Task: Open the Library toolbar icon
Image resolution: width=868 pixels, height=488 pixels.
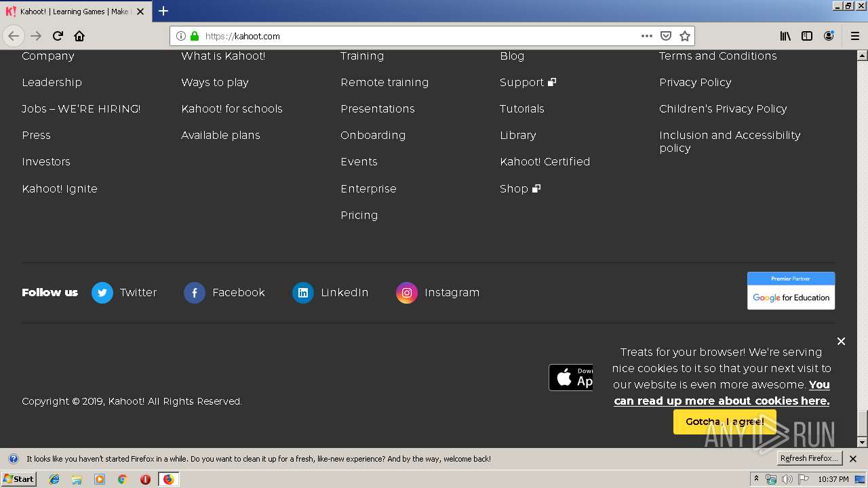Action: point(785,36)
